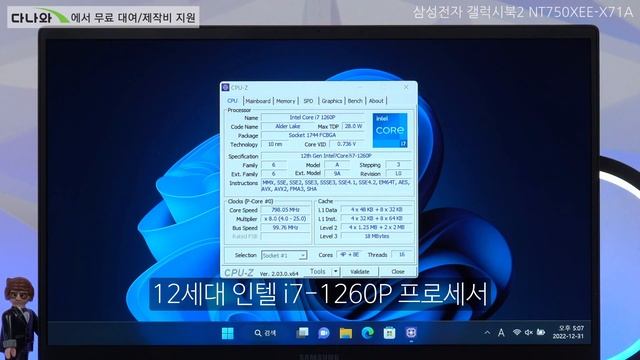Click the Instructions list field
640x360 pixels.
[x=336, y=186]
